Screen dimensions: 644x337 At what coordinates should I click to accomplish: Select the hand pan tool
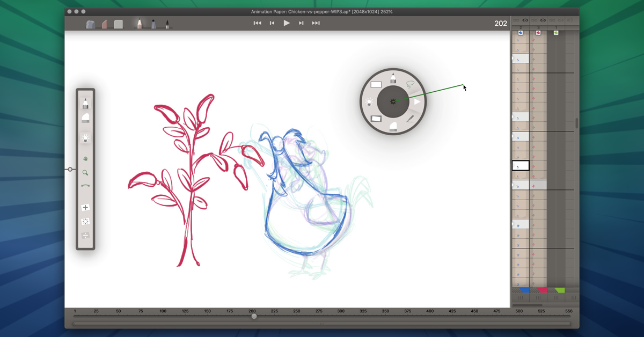[x=85, y=159]
